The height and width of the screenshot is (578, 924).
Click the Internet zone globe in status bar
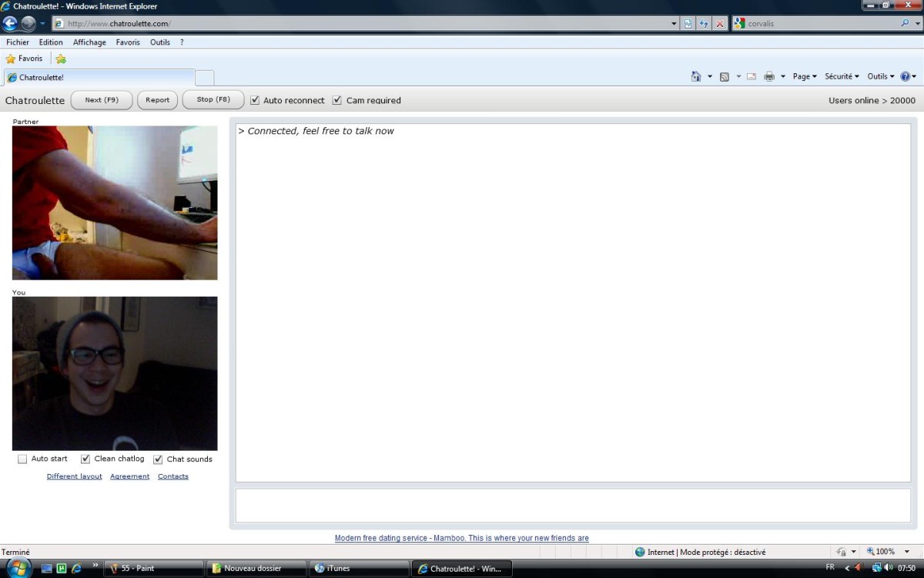pyautogui.click(x=640, y=552)
